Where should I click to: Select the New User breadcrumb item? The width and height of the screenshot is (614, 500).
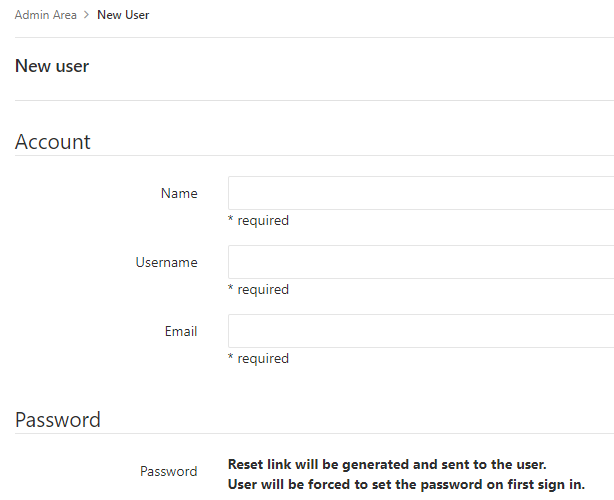coord(123,15)
